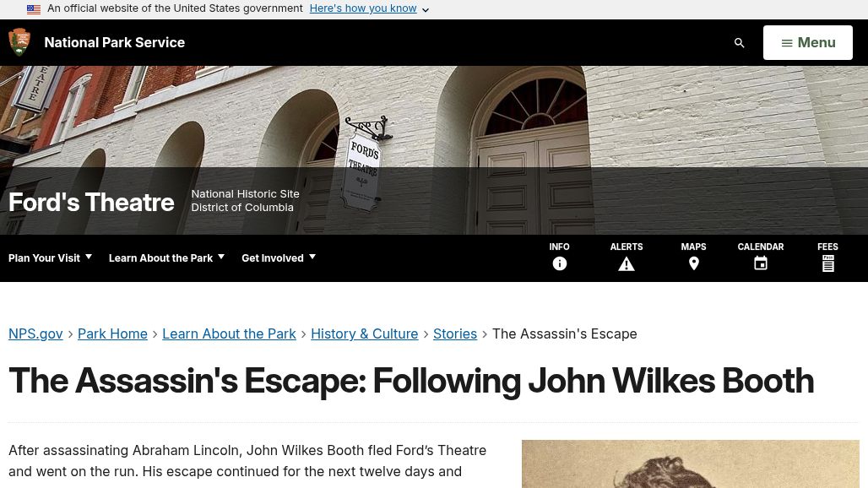Follow the Park Home breadcrumb link

click(112, 333)
